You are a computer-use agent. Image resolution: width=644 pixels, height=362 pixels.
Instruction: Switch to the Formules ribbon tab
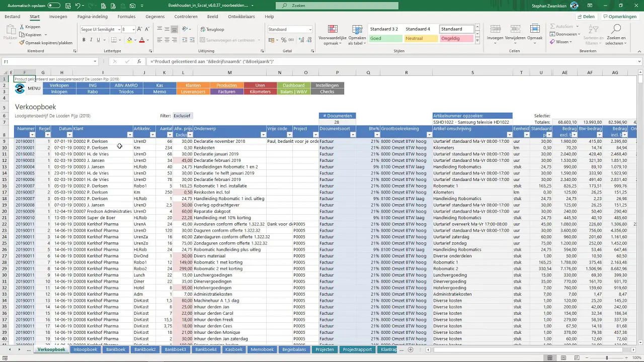pos(126,16)
